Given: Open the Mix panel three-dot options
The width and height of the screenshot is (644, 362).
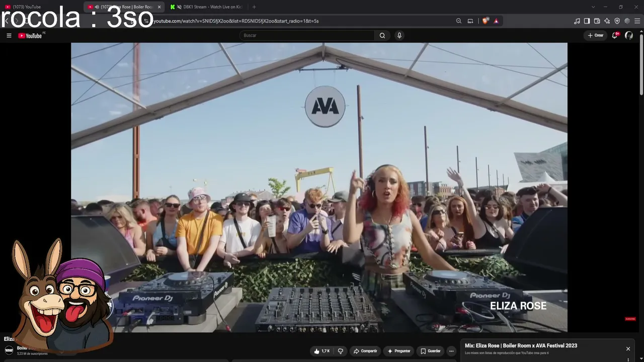Looking at the screenshot, I should 628,359.
